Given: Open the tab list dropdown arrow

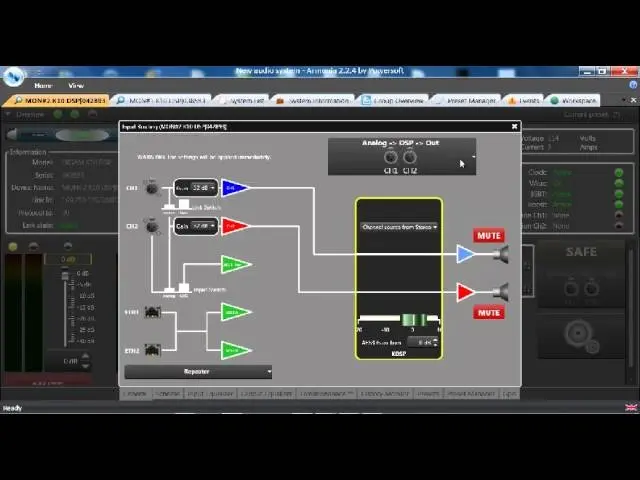Looking at the screenshot, I should coord(623,100).
